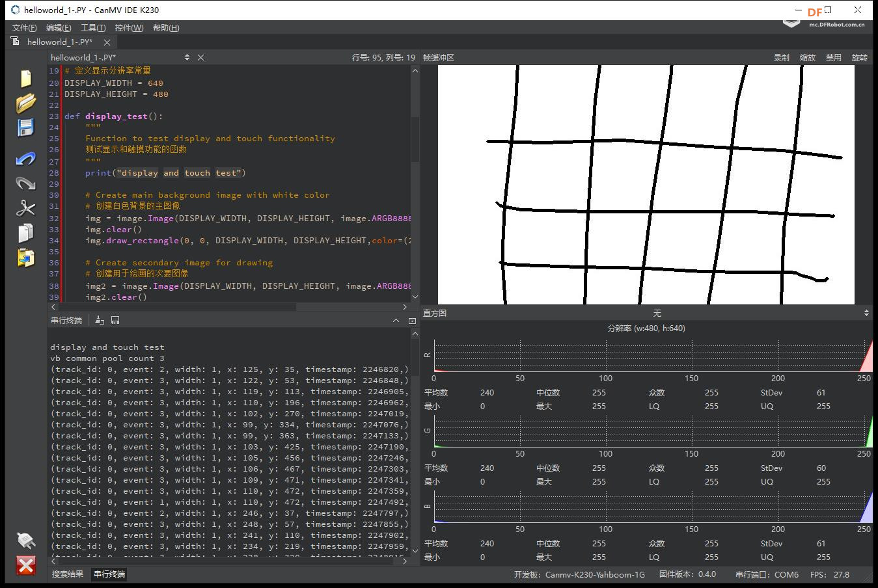Switch to the 搜索结果 tab
This screenshot has height=588, width=878.
tap(68, 574)
